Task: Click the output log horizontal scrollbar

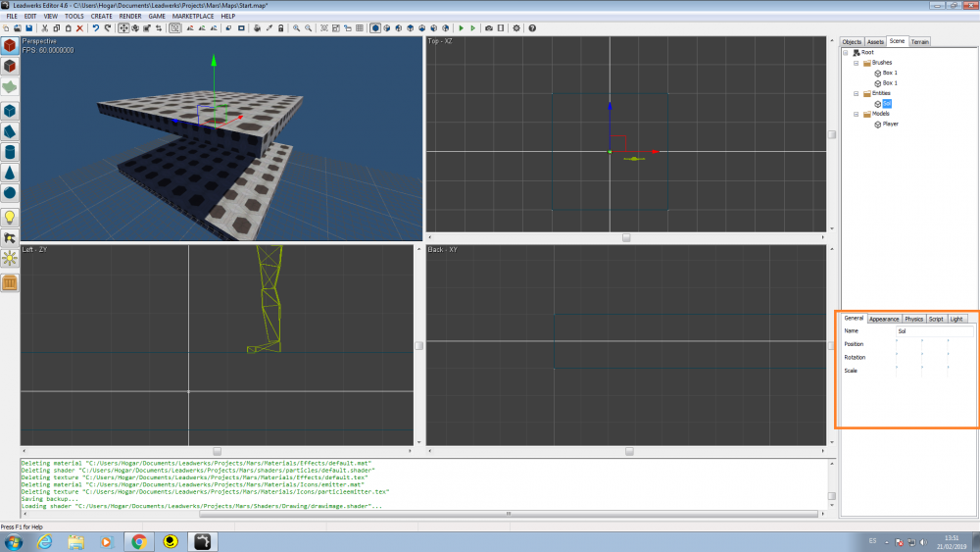Action: coord(508,514)
